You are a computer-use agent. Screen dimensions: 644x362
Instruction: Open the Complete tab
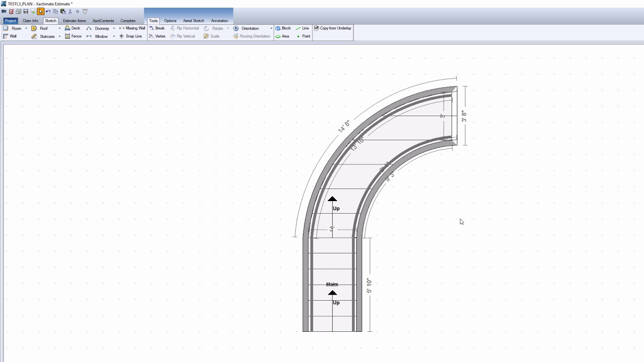coord(128,21)
